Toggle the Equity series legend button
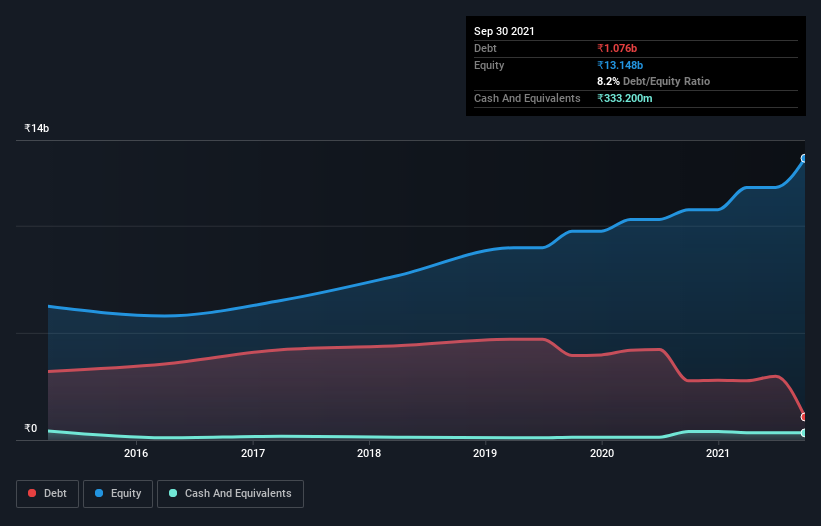Viewport: 821px width, 526px height. pyautogui.click(x=118, y=494)
